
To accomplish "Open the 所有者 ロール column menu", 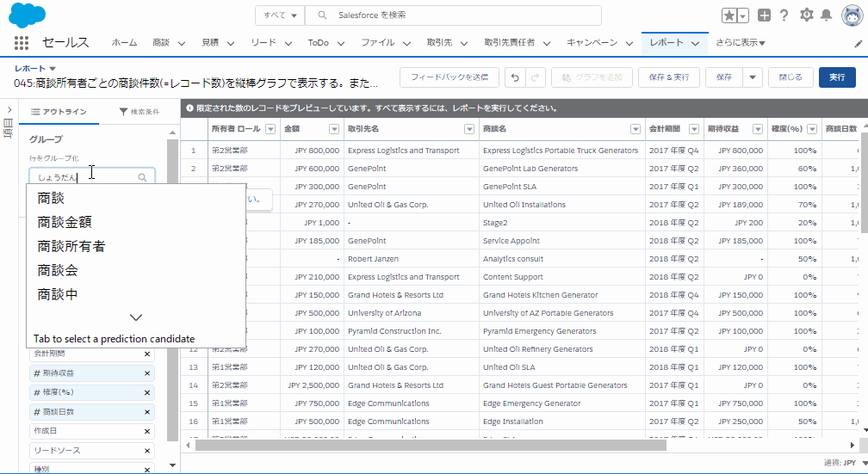I will click(270, 129).
